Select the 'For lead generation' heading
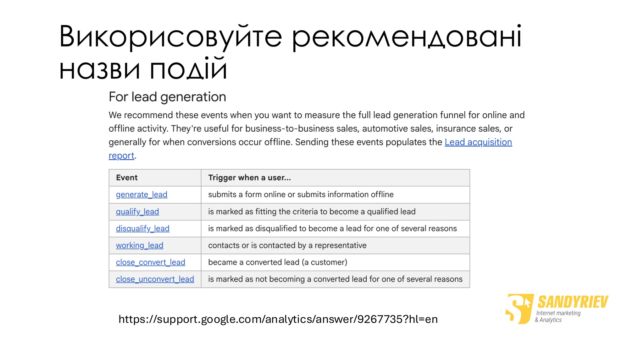 coord(167,97)
